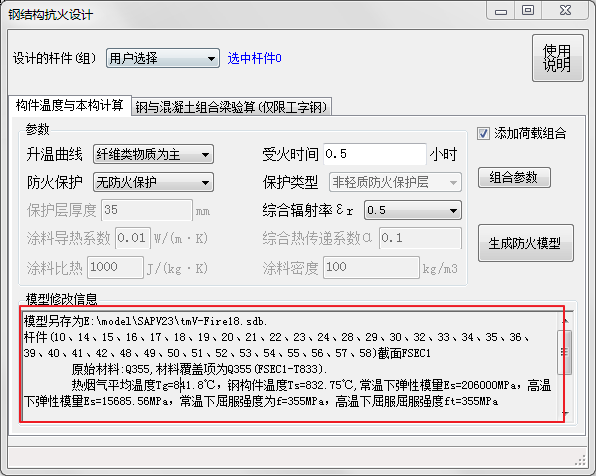Image resolution: width=596 pixels, height=476 pixels.
Task: Switch to 钢与混凝土组合梁验算 tab
Action: coord(231,107)
